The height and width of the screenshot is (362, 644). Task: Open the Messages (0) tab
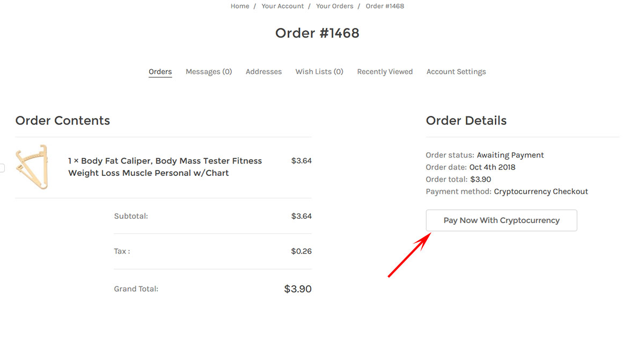pyautogui.click(x=209, y=72)
